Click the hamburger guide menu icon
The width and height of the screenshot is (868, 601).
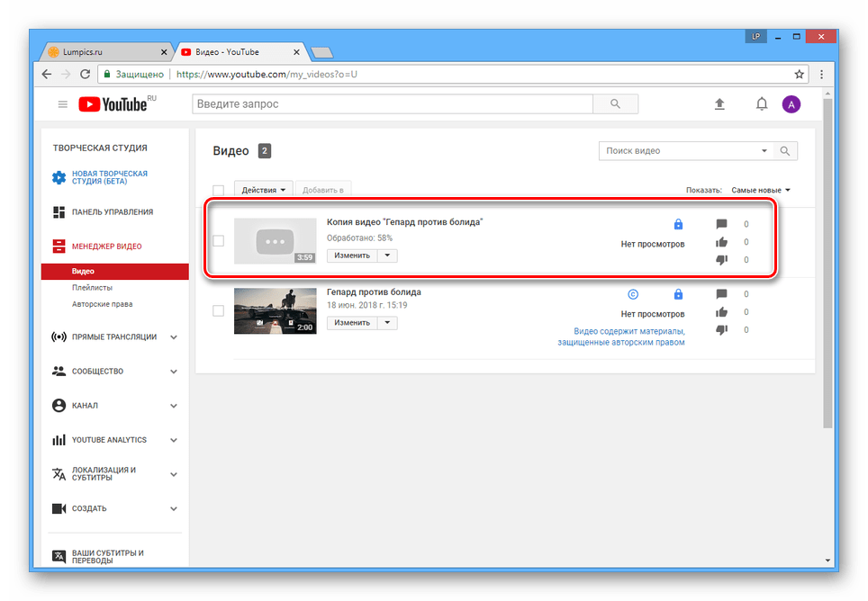[63, 104]
